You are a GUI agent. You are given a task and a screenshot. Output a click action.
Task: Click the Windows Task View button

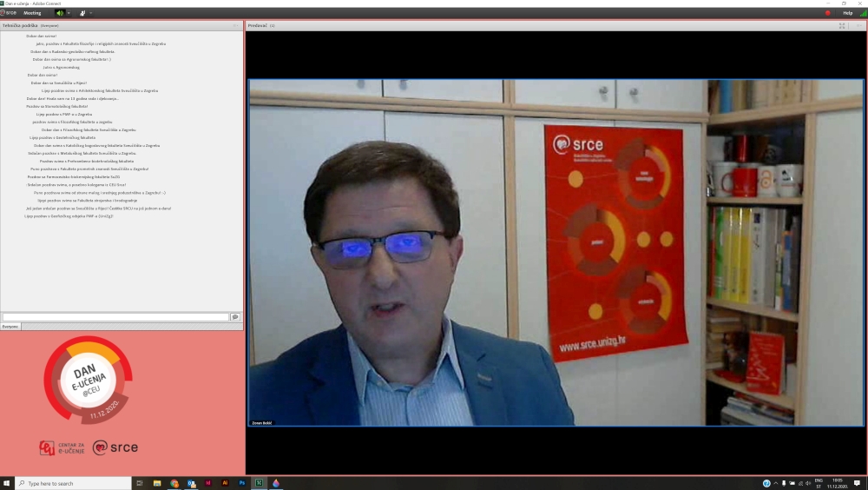[x=140, y=483]
